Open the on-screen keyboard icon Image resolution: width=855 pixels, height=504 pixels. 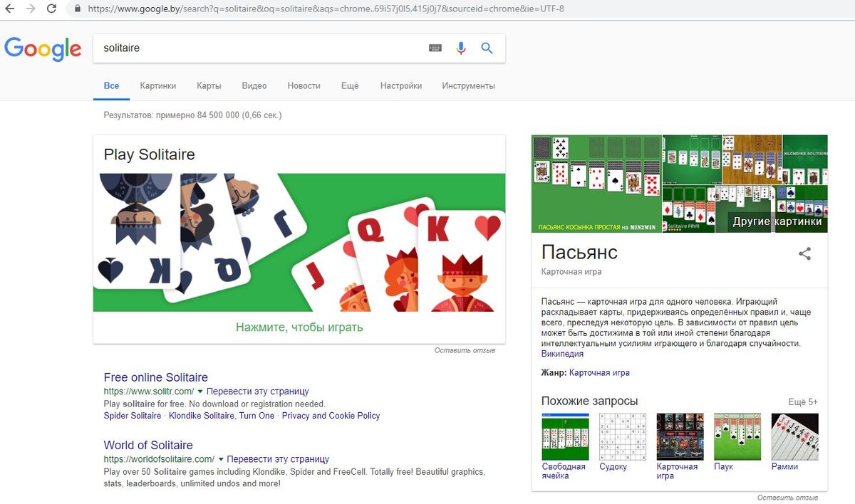pyautogui.click(x=435, y=48)
